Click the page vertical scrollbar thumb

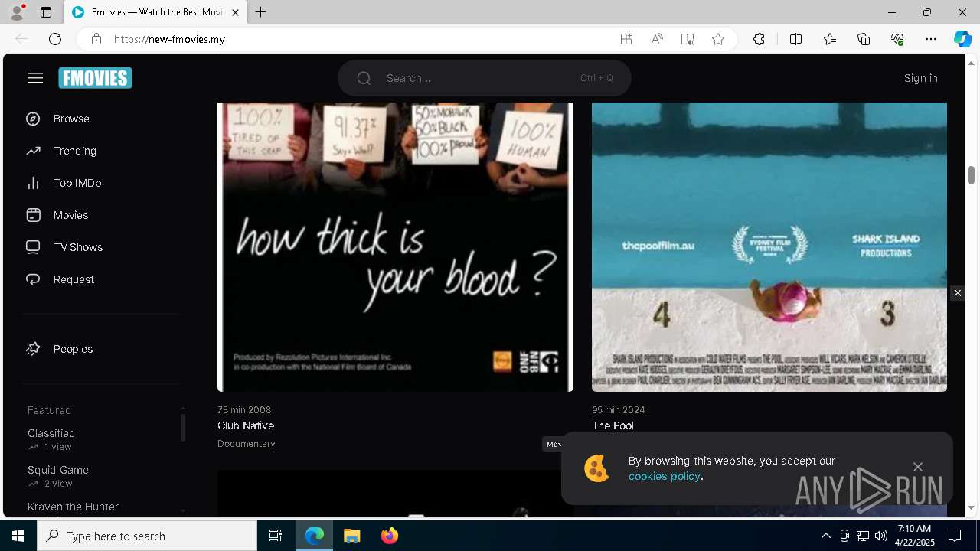(x=971, y=175)
